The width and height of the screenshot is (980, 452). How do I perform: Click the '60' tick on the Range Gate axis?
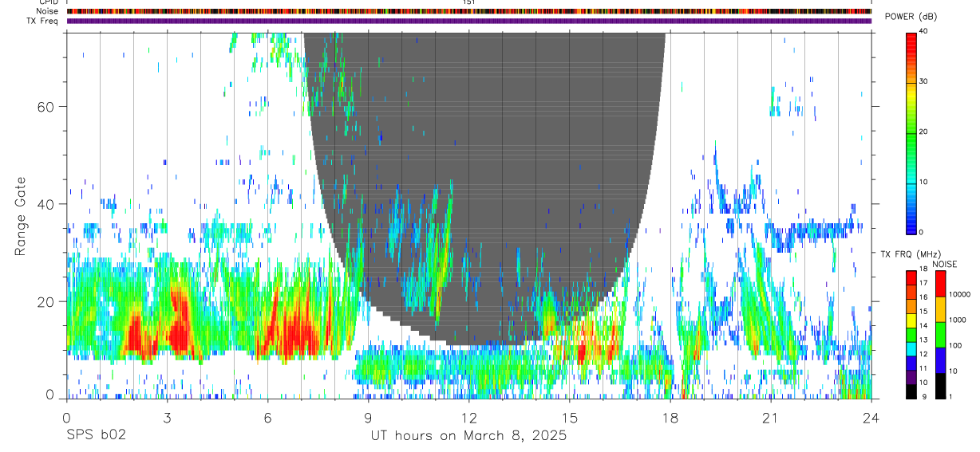click(44, 107)
